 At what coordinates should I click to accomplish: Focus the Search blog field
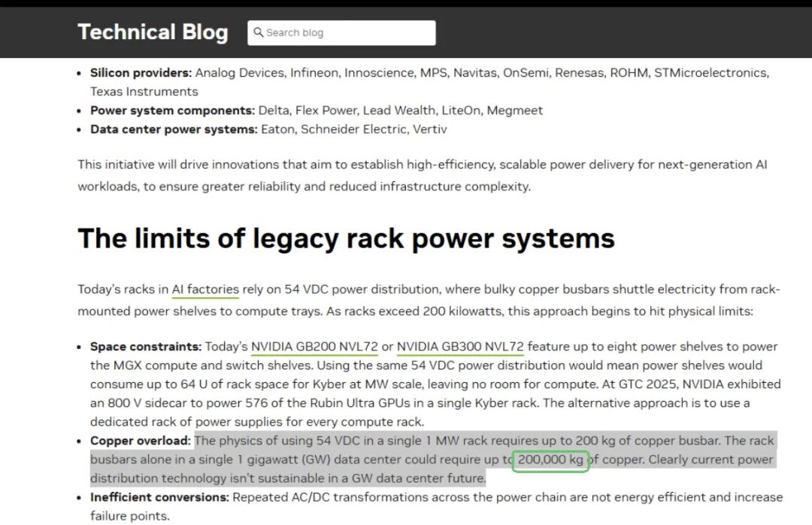tap(341, 32)
